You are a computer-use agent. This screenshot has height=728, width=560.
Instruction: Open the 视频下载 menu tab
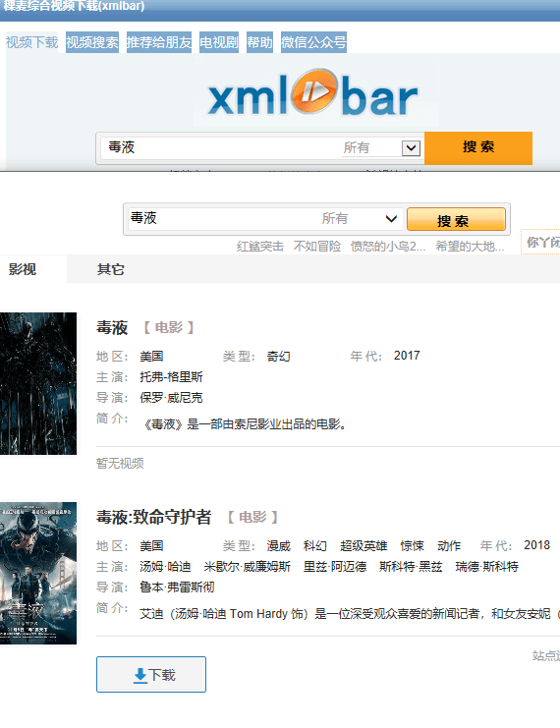(x=32, y=42)
